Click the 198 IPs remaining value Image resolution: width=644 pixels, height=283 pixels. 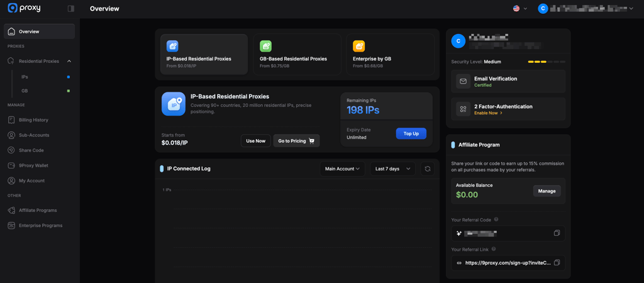[363, 110]
